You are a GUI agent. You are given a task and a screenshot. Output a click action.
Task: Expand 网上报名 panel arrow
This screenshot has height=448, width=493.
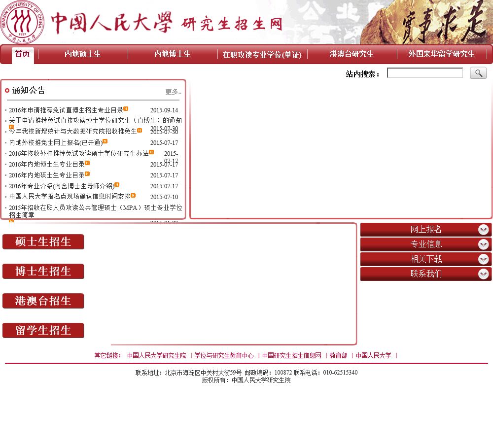pos(483,230)
